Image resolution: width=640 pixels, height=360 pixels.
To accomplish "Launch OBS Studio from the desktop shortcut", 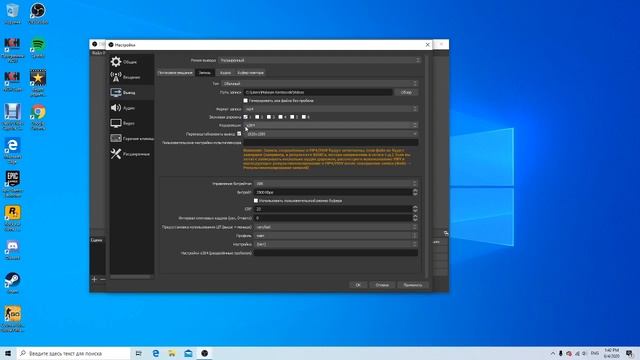I will (38, 13).
